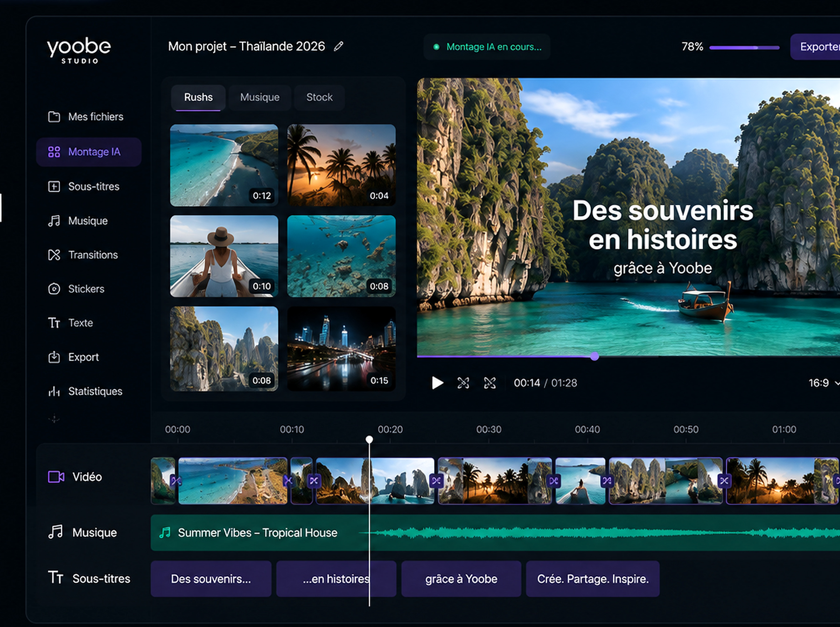Click the folder icon beside Mes fichiers
The image size is (840, 627).
(x=54, y=117)
